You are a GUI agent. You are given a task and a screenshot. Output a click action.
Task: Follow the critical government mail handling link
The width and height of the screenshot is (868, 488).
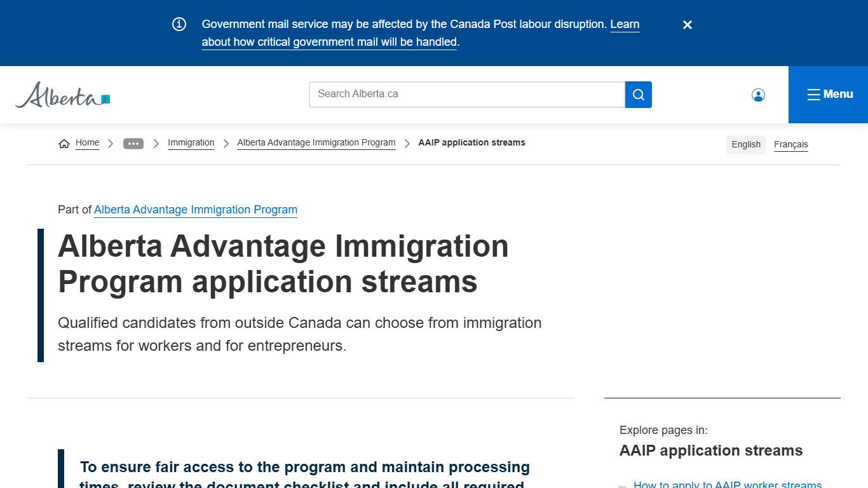[x=329, y=41]
